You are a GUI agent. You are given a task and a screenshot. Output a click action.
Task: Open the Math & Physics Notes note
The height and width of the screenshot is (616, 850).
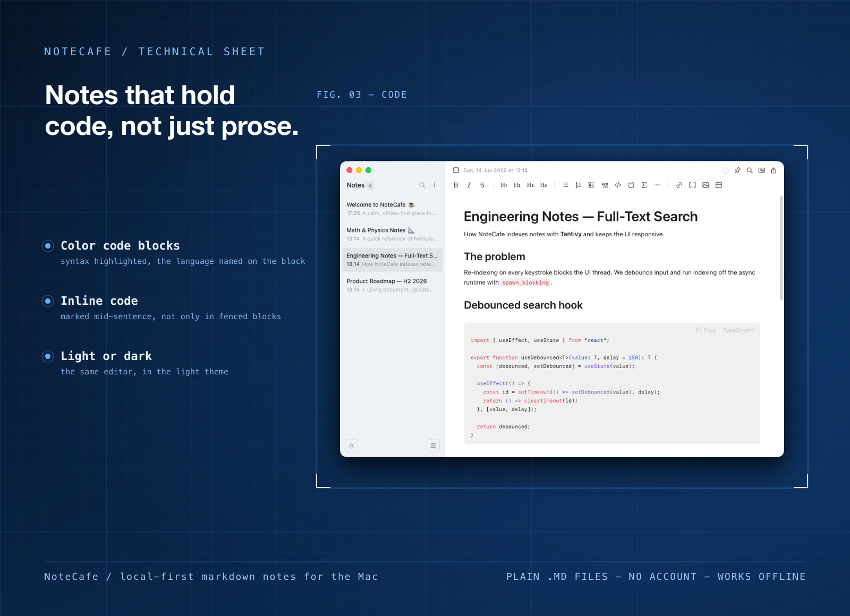coord(393,234)
